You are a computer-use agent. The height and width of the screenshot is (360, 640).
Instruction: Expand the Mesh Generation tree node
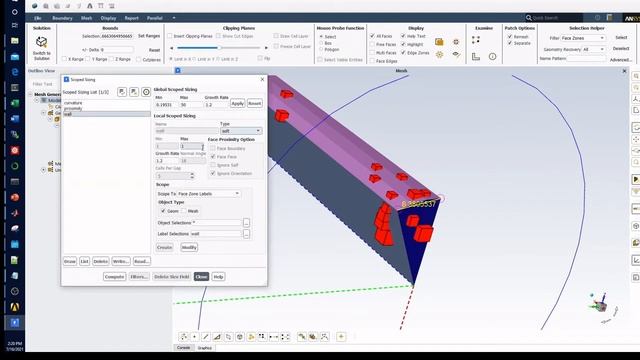point(30,94)
